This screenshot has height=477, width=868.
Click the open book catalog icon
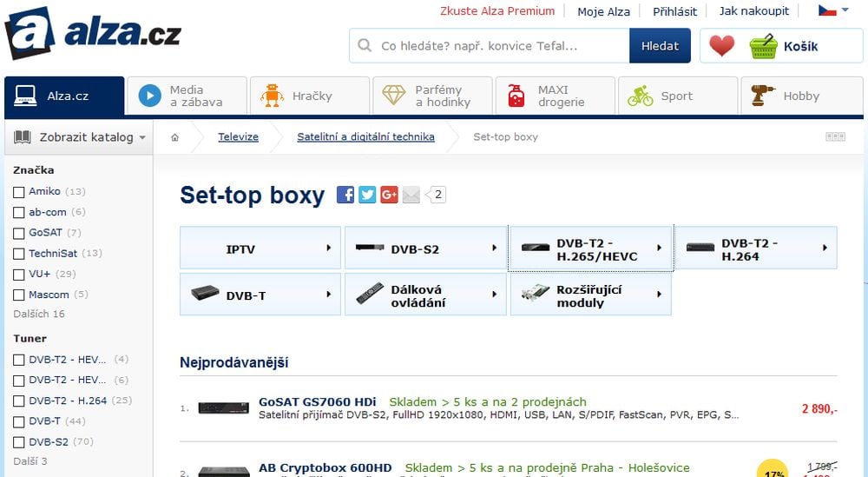(23, 136)
